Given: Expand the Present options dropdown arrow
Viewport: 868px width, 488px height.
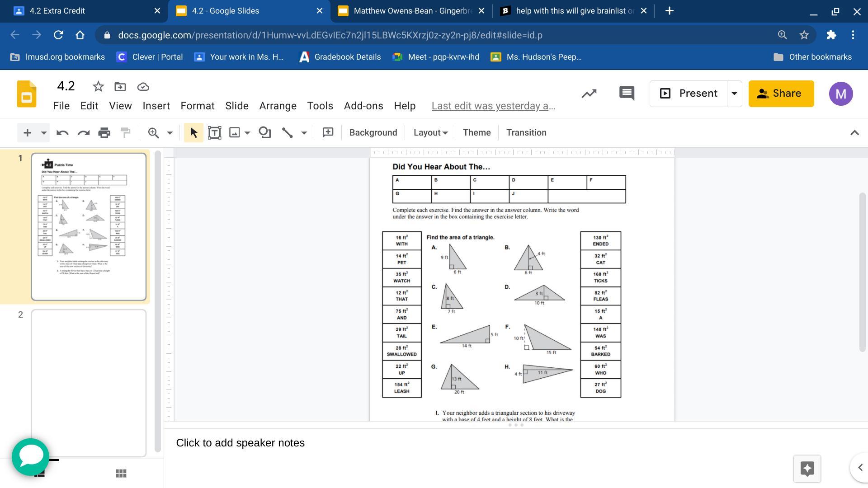Looking at the screenshot, I should click(x=734, y=94).
